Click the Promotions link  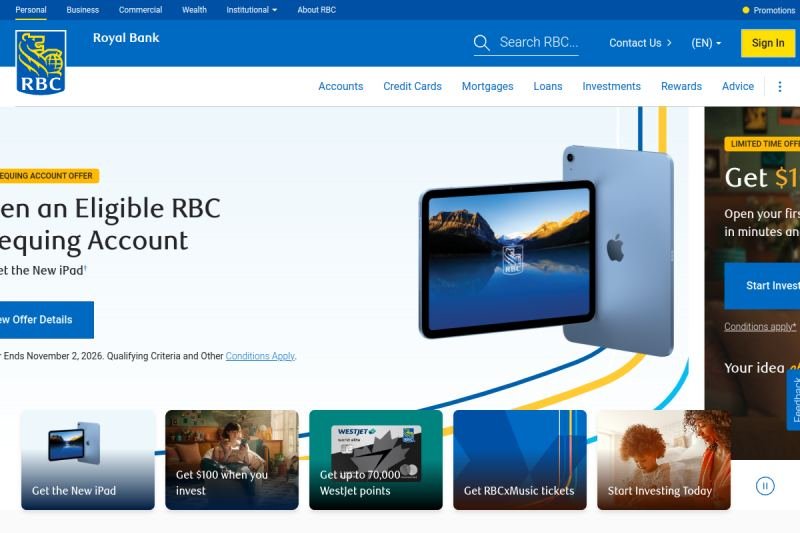774,10
